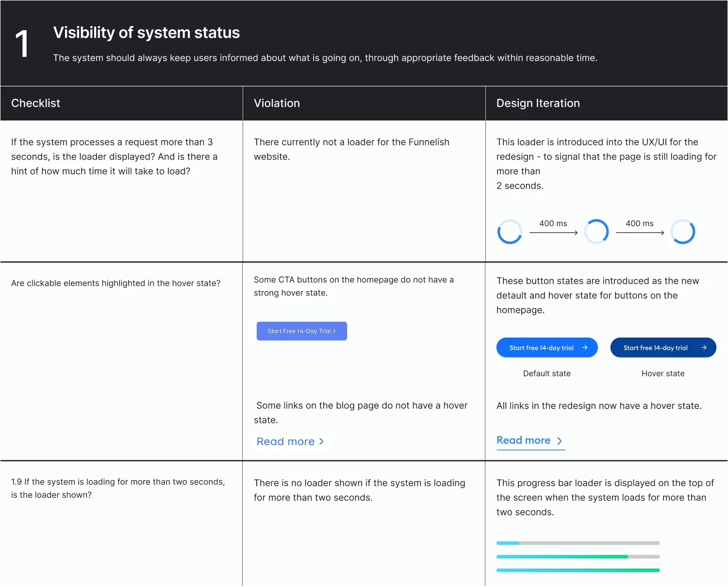Click the mostly filled progress bar

click(x=578, y=556)
